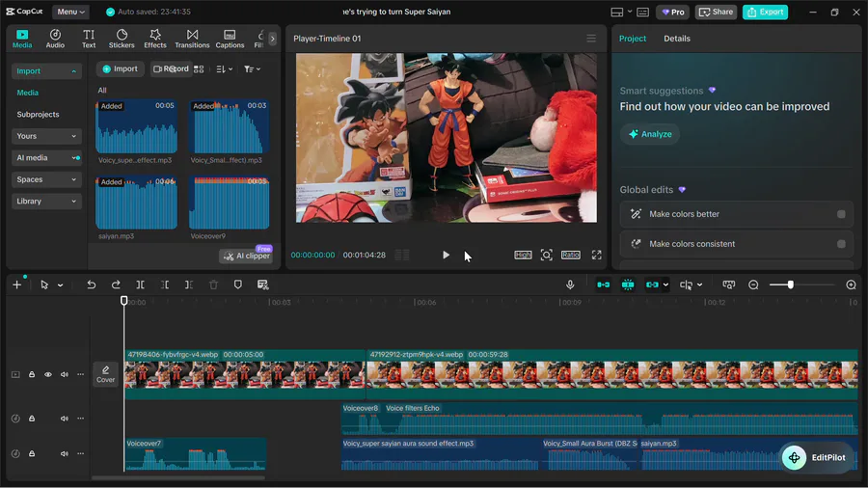Image resolution: width=868 pixels, height=488 pixels.
Task: Open the player panel hamburger menu
Action: pos(591,39)
